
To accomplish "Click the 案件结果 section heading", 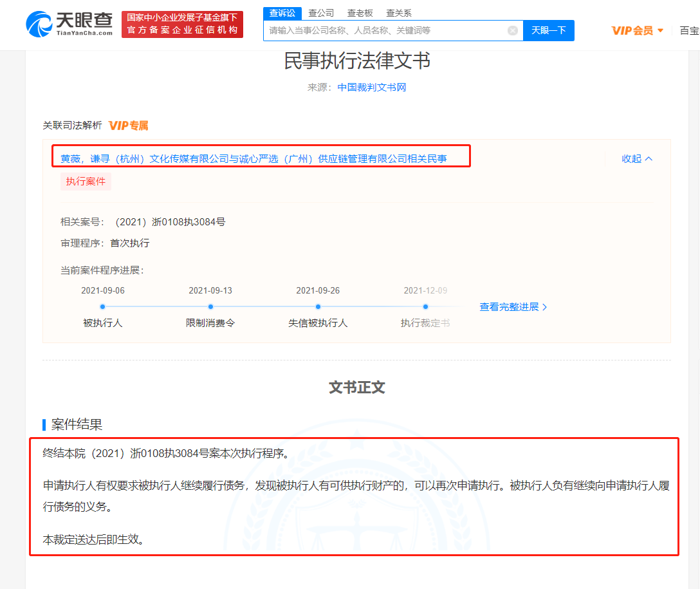I will 77,424.
